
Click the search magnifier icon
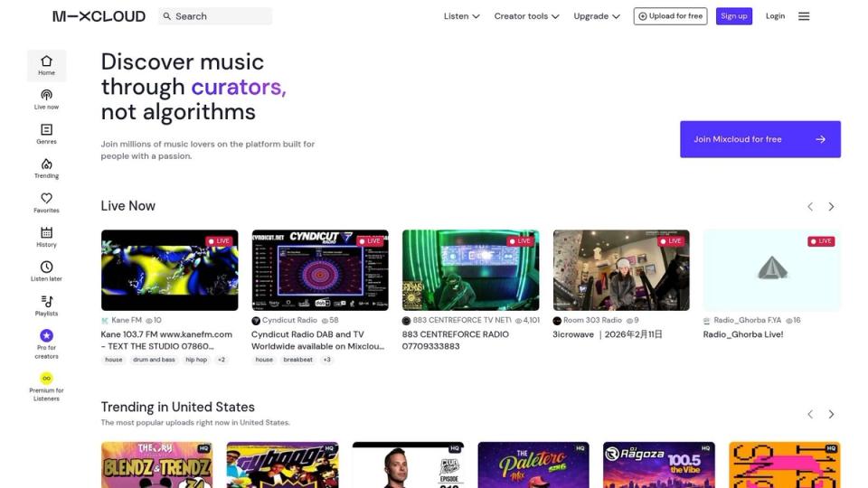[x=166, y=16]
